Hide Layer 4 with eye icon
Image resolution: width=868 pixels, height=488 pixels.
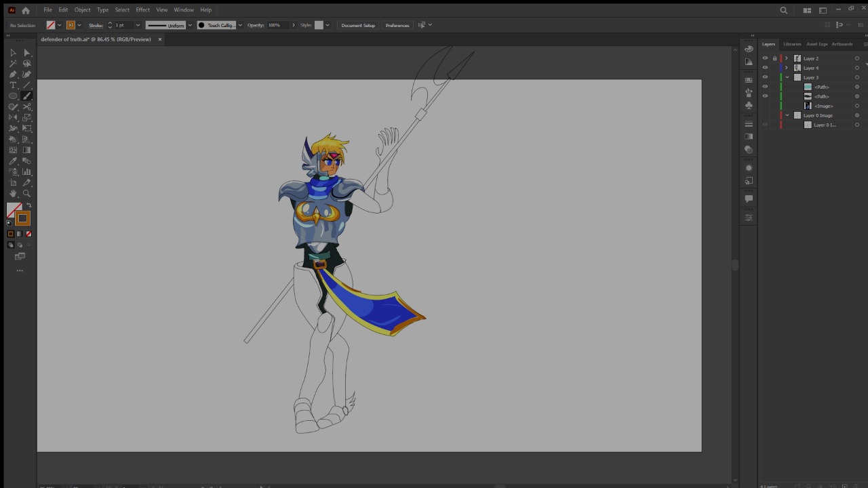point(765,68)
